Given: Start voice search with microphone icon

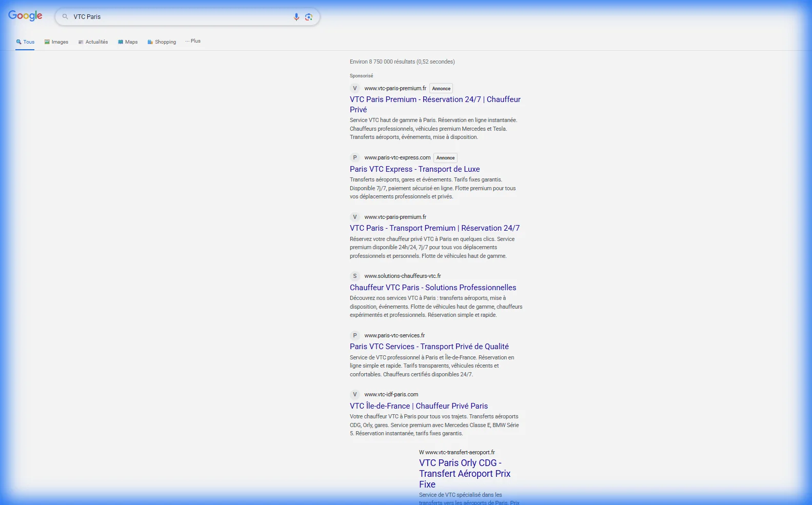Looking at the screenshot, I should tap(296, 17).
